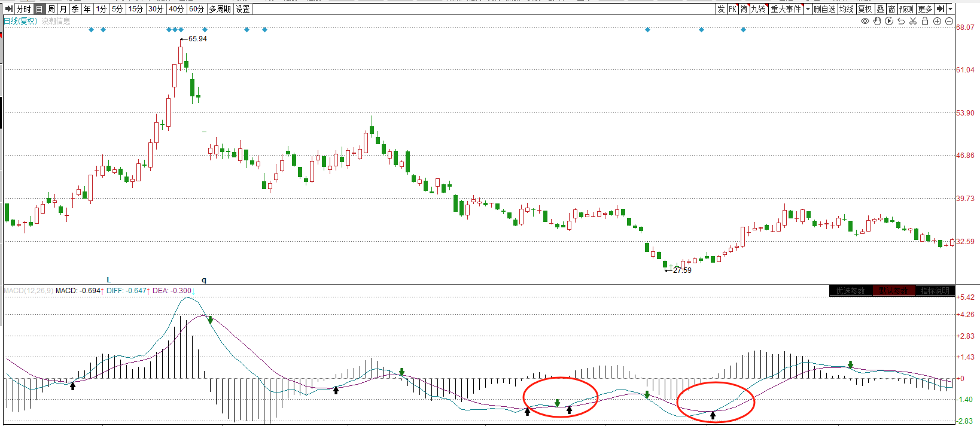Select 季 quarterly period tab
This screenshot has height=426, width=980.
(x=75, y=9)
